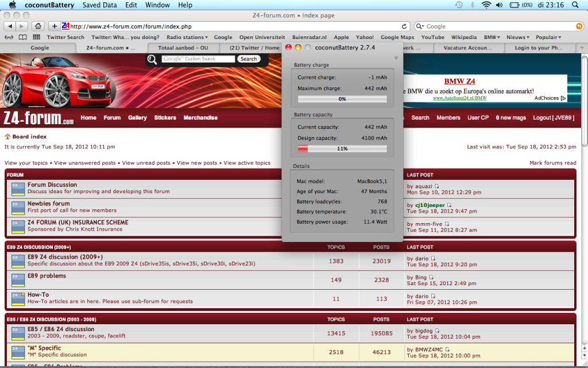Open the Twitter Search bookmark
Screen dimensions: 588x368
(65, 37)
